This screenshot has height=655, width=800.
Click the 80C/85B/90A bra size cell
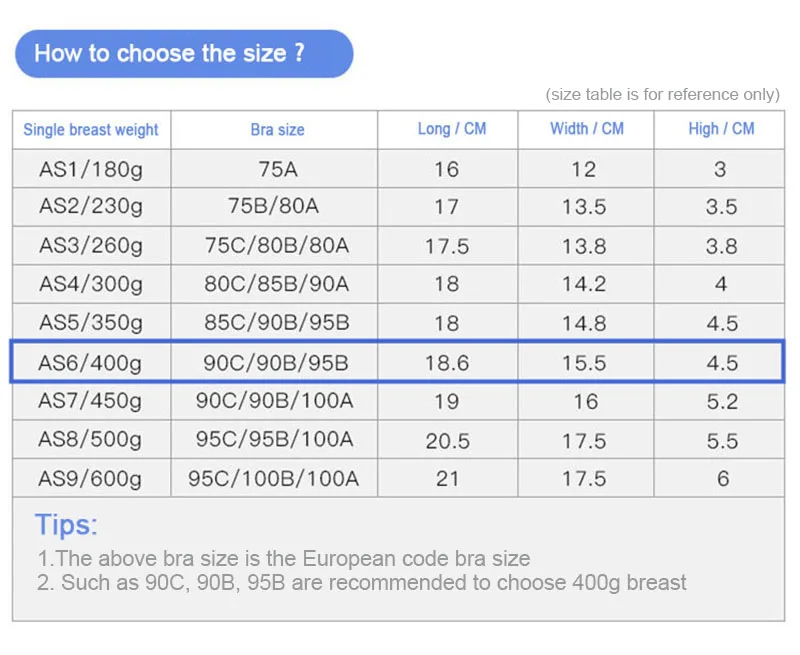(274, 284)
